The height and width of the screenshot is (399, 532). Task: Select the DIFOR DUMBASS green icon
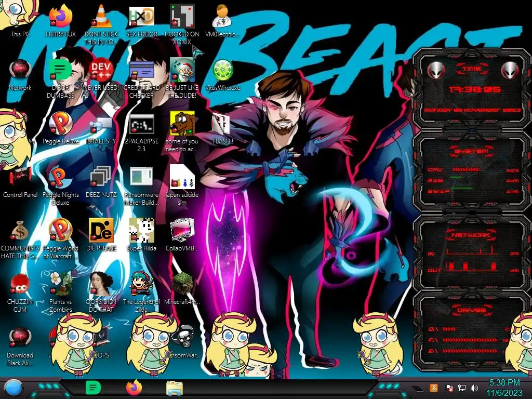(x=60, y=78)
